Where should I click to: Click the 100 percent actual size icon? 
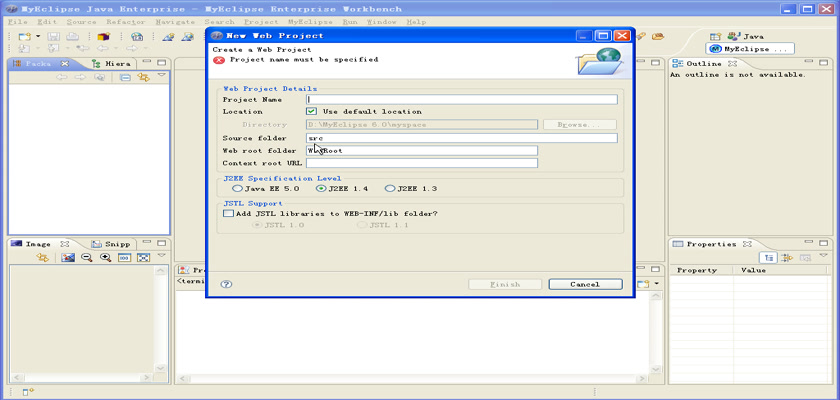pos(124,258)
